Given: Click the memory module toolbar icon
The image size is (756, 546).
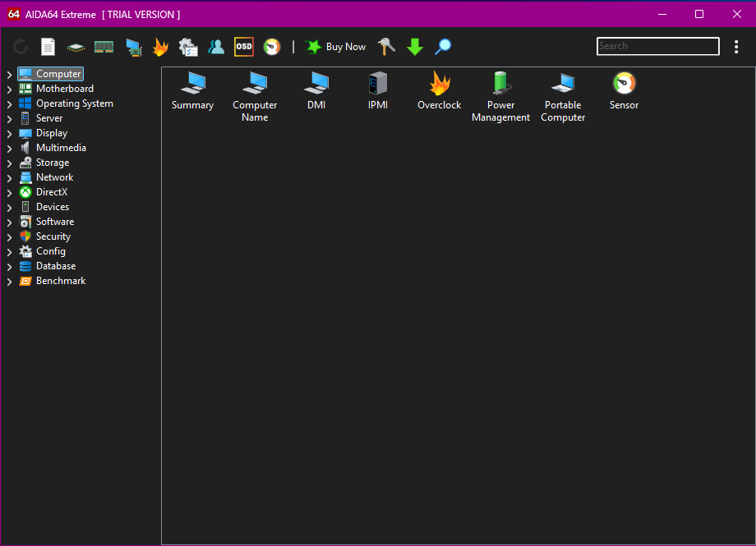Looking at the screenshot, I should [104, 47].
